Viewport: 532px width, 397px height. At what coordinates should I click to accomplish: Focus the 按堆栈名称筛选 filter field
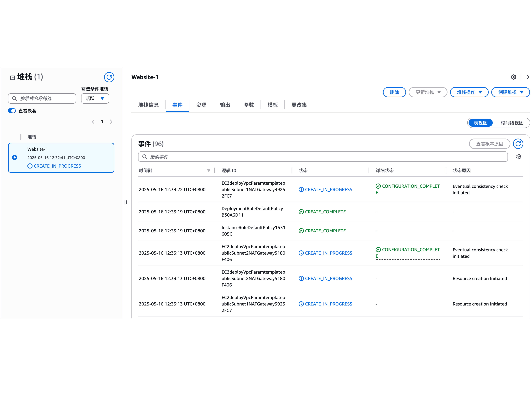click(x=42, y=99)
